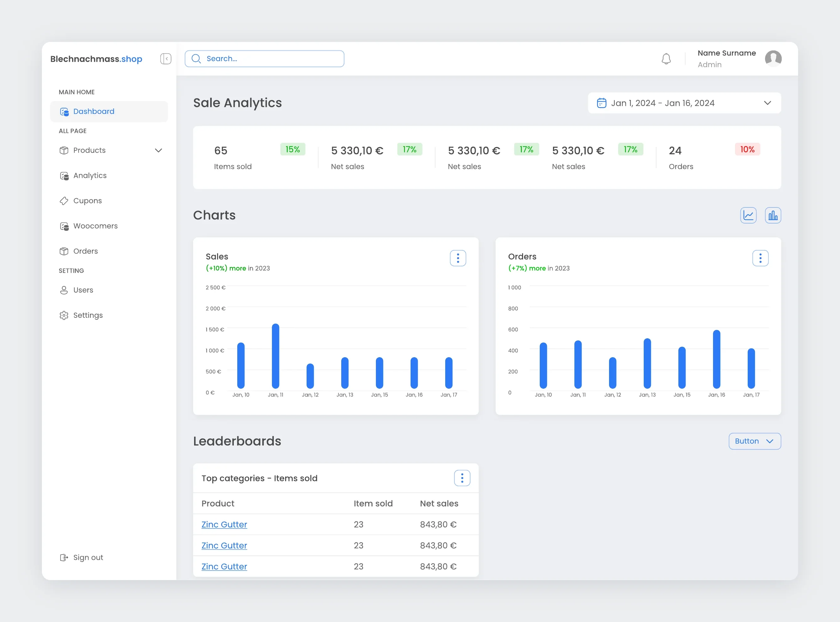Click the Jan, 11 Sales bar

275,356
